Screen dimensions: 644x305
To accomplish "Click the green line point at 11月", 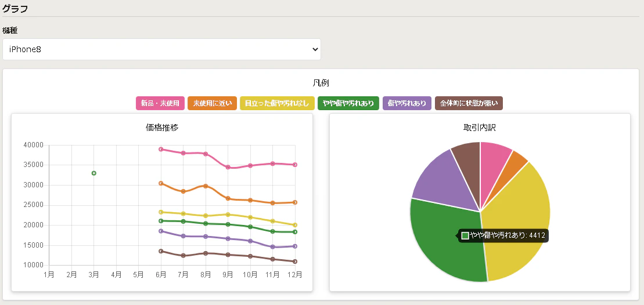I will (273, 231).
